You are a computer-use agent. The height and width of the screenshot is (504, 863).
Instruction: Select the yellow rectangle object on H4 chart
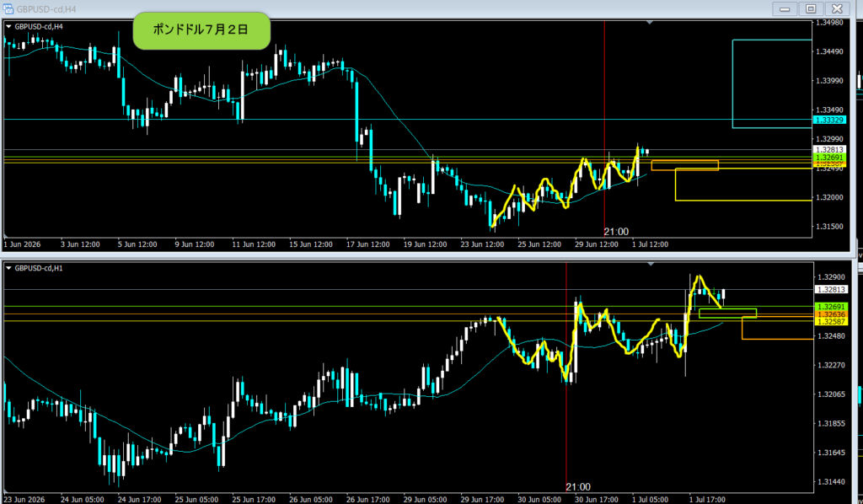pos(743,185)
